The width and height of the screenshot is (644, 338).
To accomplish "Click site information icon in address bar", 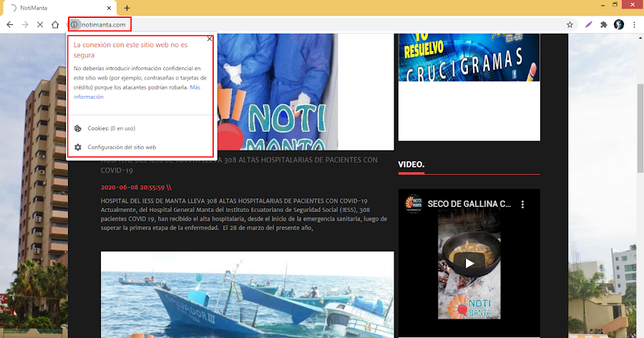I will click(74, 24).
